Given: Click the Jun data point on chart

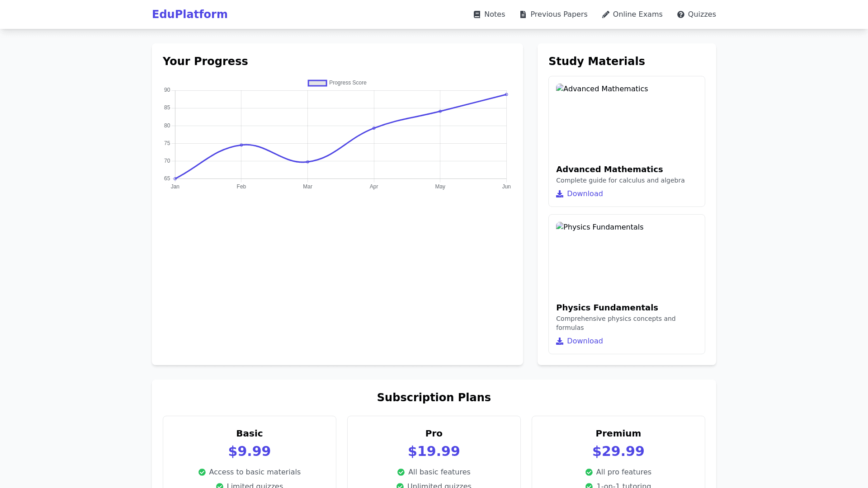Looking at the screenshot, I should tap(506, 94).
